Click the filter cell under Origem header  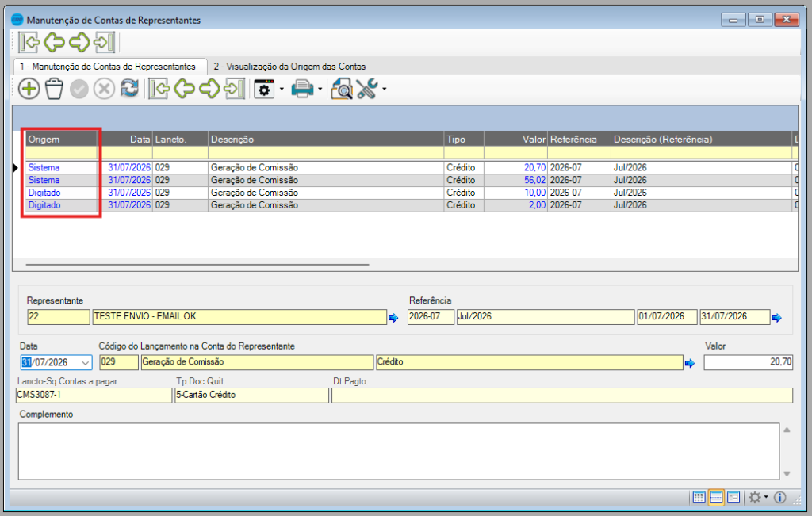pos(62,153)
